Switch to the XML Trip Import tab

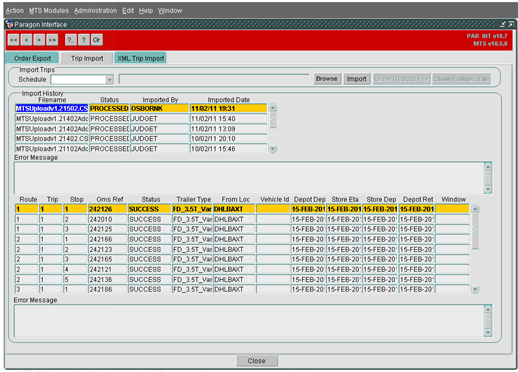140,58
